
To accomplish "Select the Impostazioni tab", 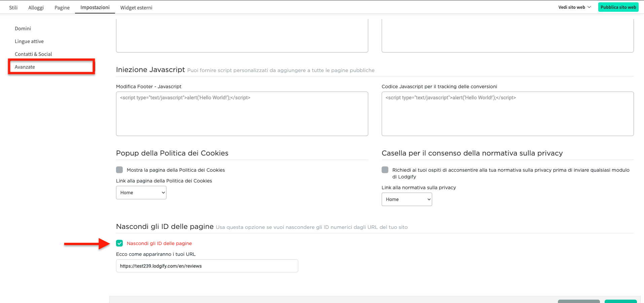I will (95, 7).
